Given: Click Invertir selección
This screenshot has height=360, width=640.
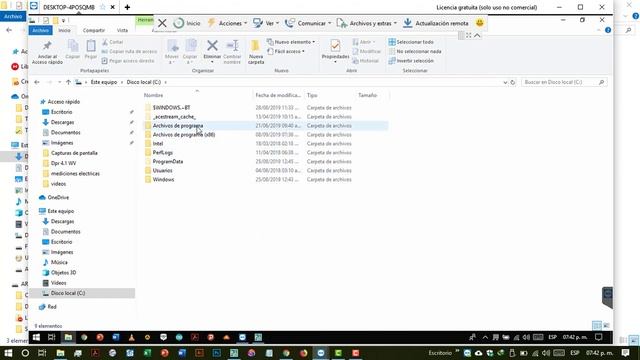Looking at the screenshot, I should point(411,61).
